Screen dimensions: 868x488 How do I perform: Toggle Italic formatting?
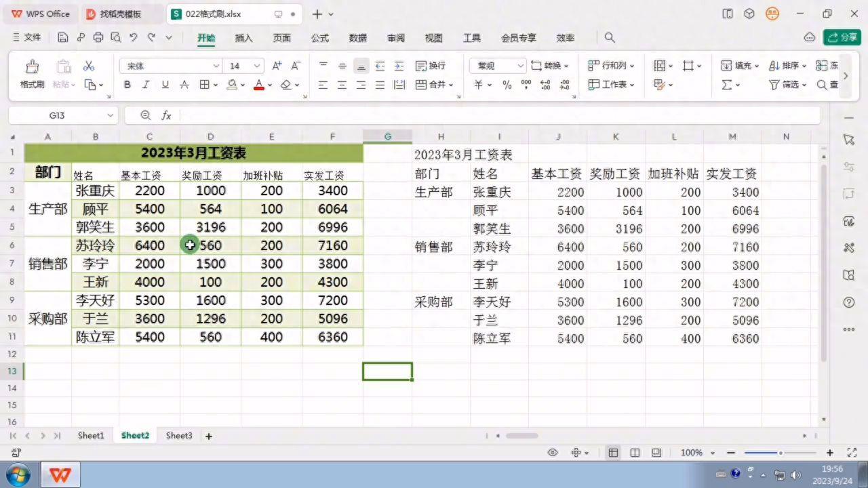[146, 85]
